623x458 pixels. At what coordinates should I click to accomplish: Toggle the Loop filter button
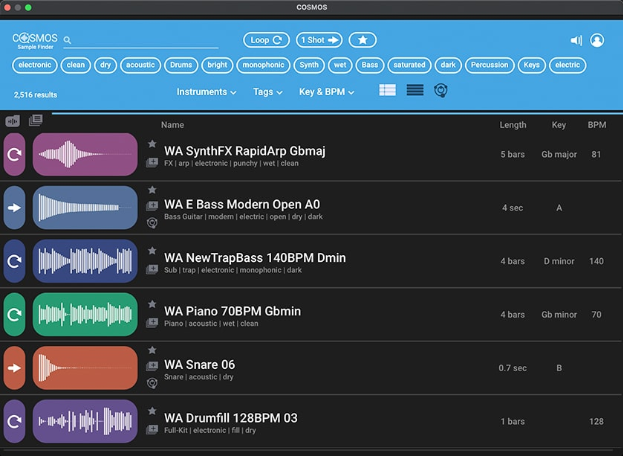point(266,40)
